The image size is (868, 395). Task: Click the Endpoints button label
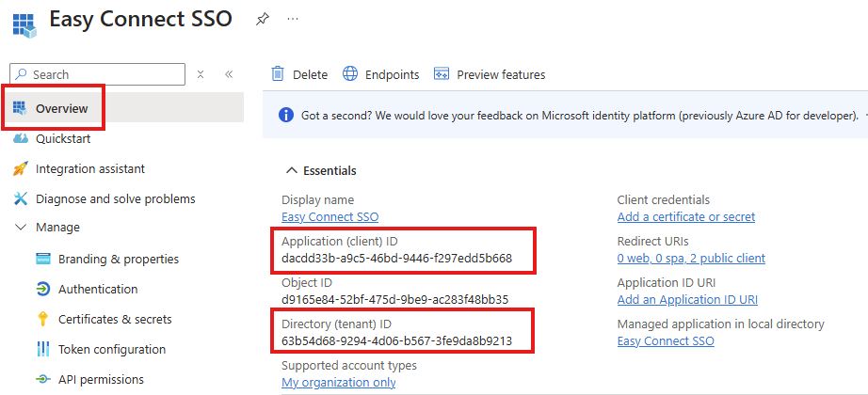[x=392, y=74]
